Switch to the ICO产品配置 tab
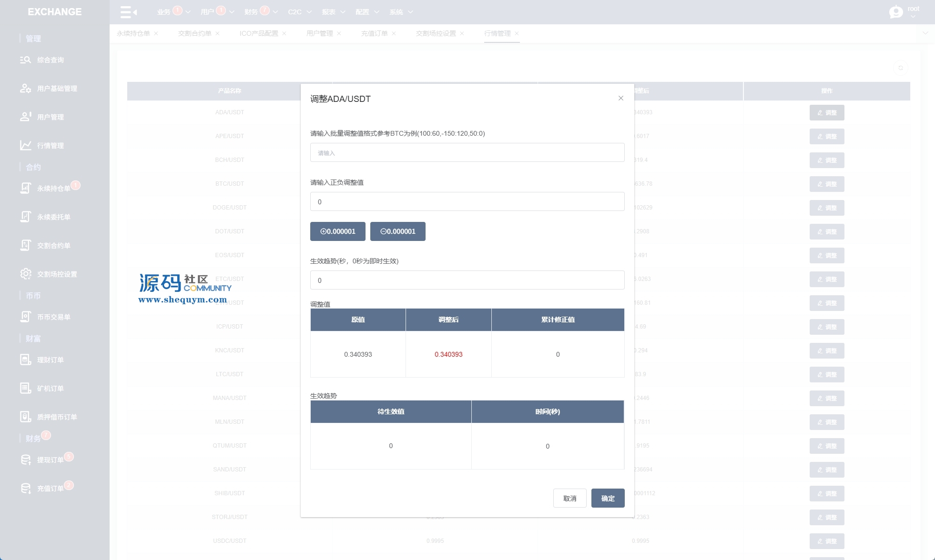 coord(259,33)
